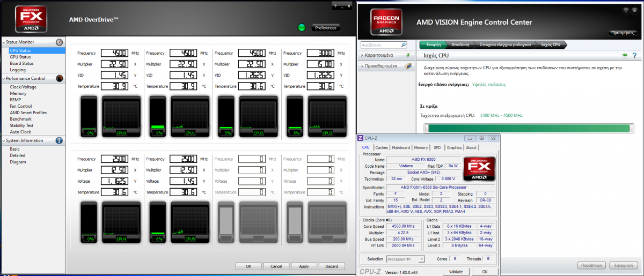Click the 6% load bar for CPU5
The width and height of the screenshot is (644, 276).
158,221
